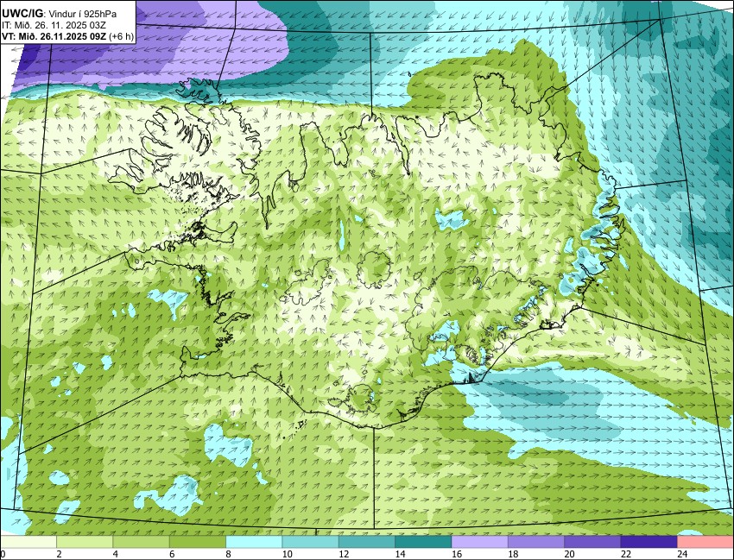
Task: Pick the lavender legend swatch between 16 and 18
Action: [480, 542]
